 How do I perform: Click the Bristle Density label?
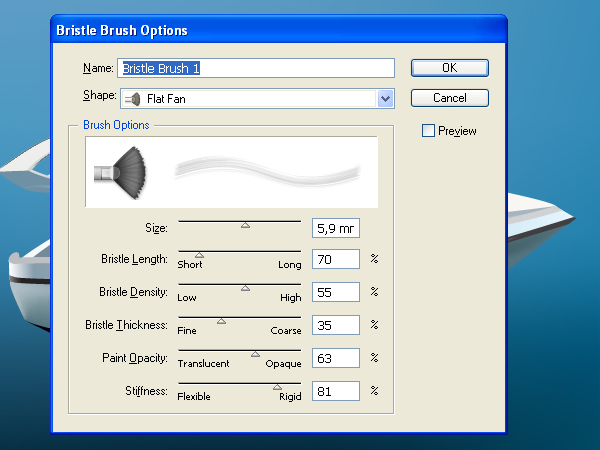click(134, 292)
